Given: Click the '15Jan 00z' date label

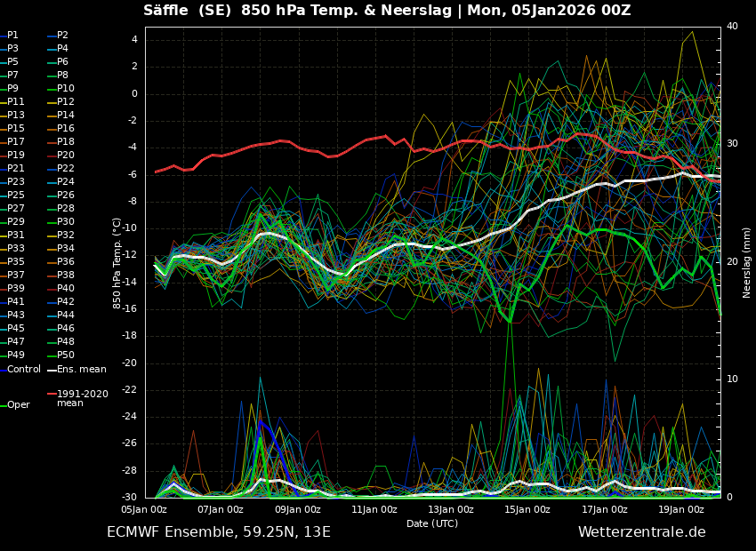Looking at the screenshot, I should click(528, 509).
